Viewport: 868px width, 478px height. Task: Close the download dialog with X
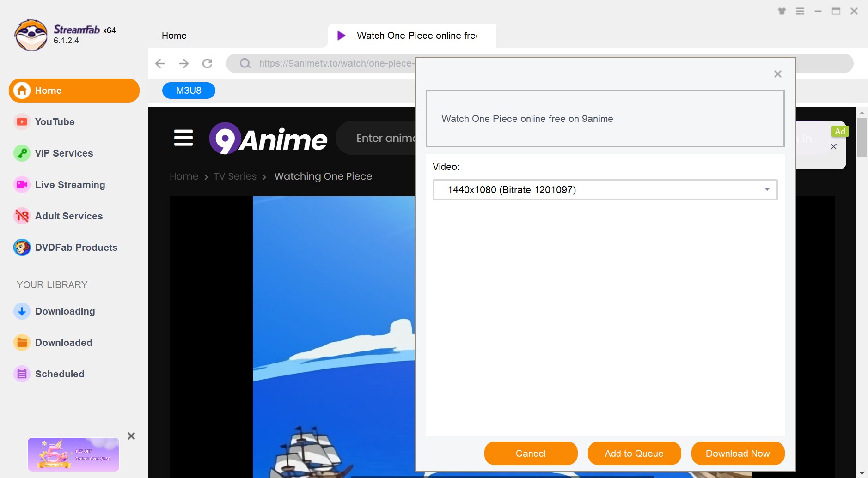(x=778, y=74)
